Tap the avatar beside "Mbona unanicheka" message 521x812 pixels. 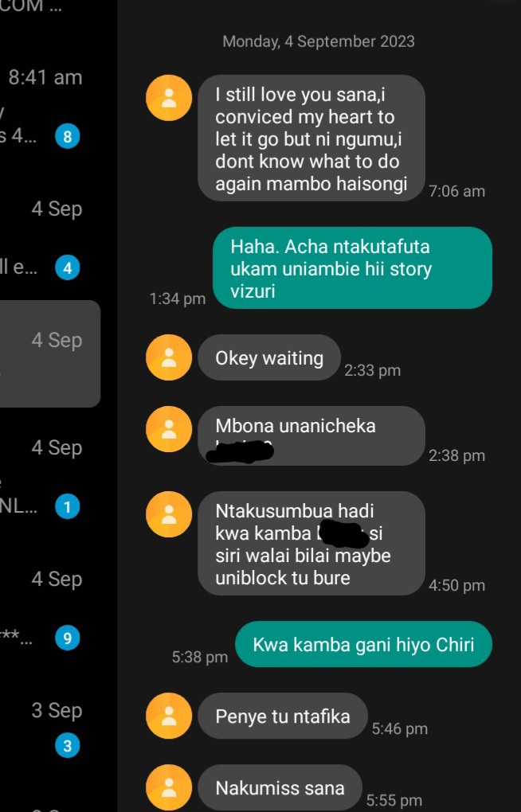tap(168, 429)
